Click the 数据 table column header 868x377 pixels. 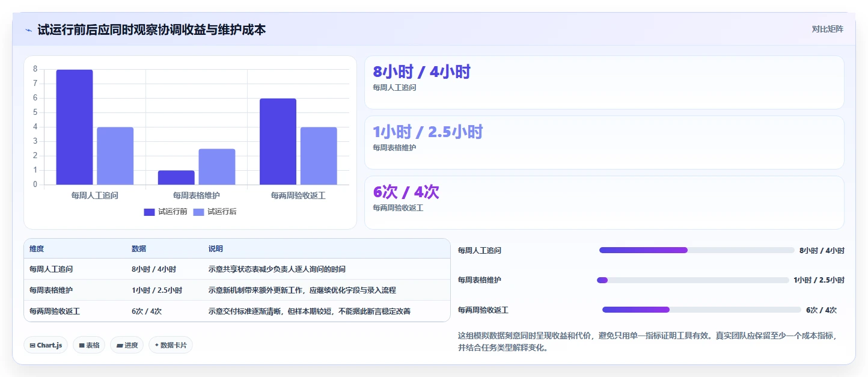[139, 249]
